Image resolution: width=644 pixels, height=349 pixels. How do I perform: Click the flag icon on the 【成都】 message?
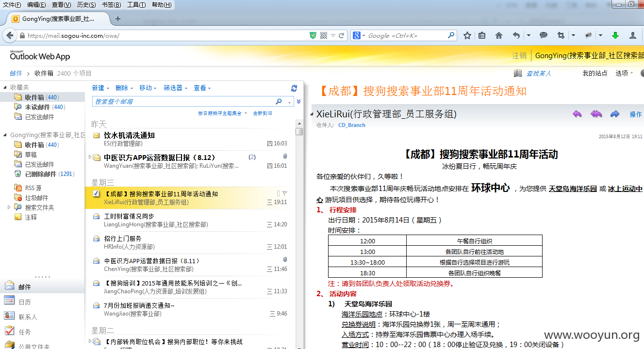point(284,193)
